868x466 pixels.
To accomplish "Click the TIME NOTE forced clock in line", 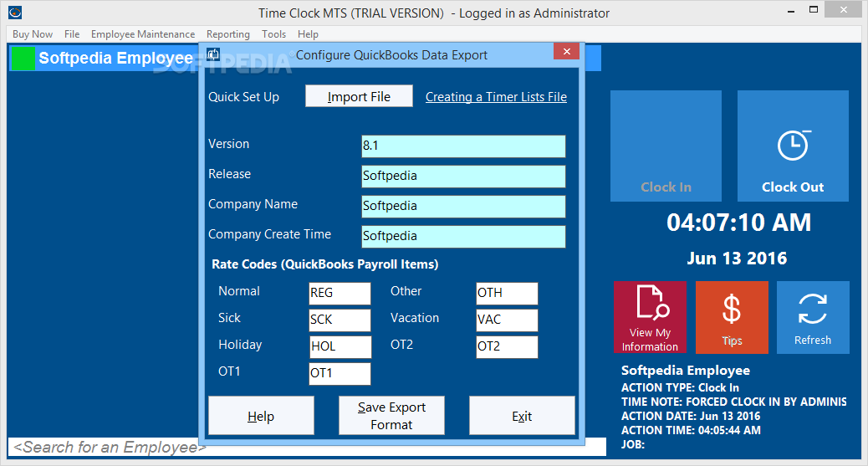I will (x=734, y=402).
